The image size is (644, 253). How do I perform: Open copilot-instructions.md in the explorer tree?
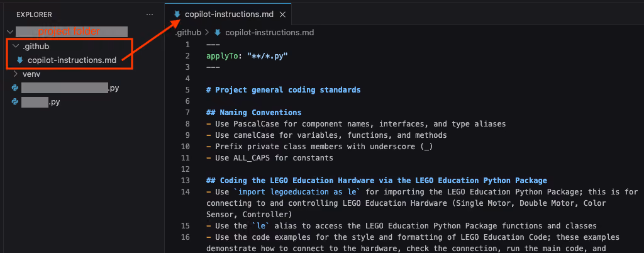point(72,60)
